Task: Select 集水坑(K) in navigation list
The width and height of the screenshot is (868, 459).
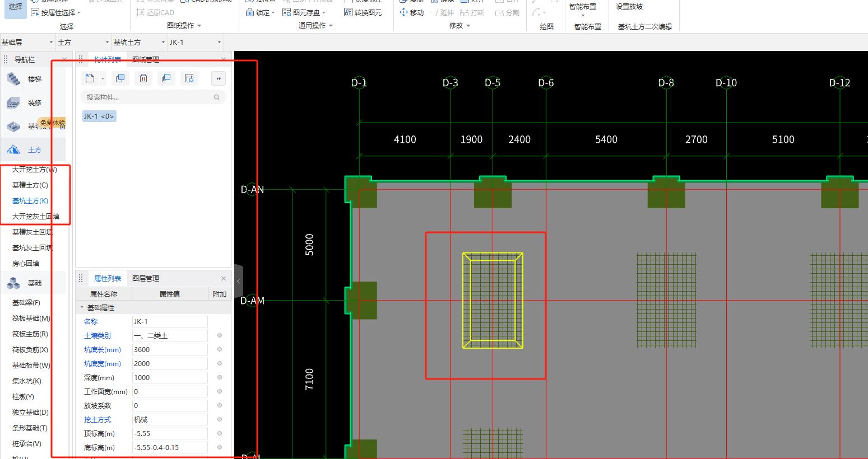Action: [x=27, y=381]
